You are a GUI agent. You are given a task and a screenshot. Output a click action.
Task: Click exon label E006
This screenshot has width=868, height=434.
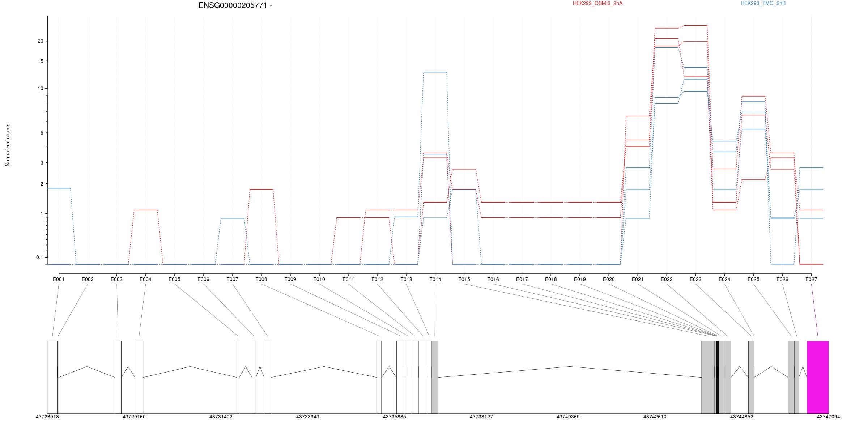(x=203, y=279)
